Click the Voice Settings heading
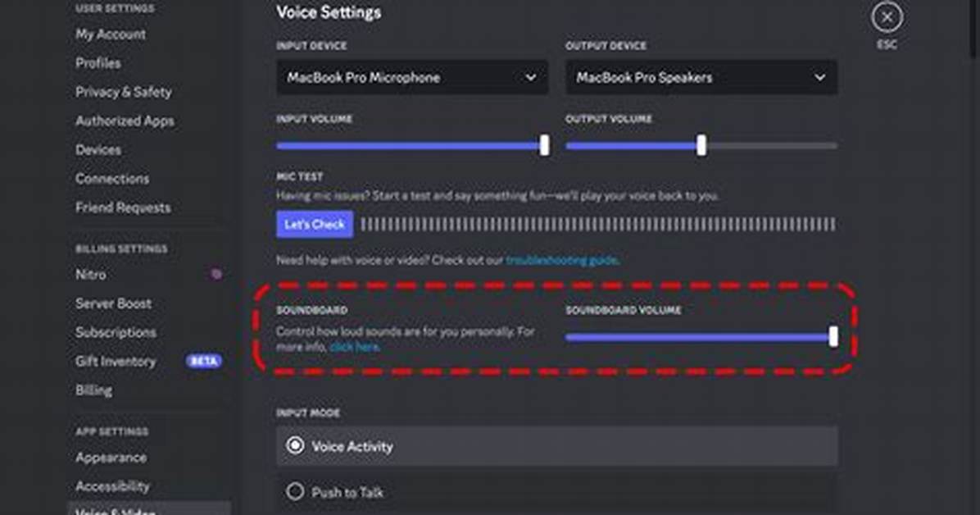 tap(329, 12)
